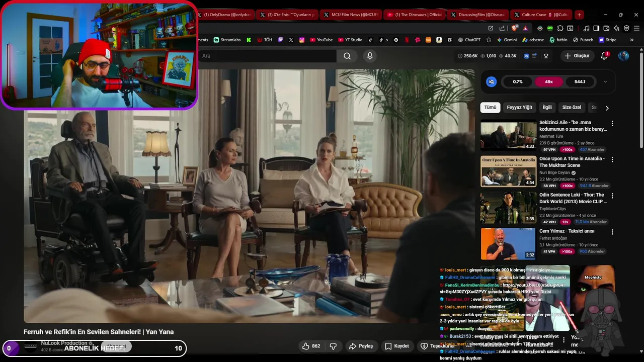The height and width of the screenshot is (362, 644).
Task: Open Odin Sentence Loki video thumbnail
Action: click(508, 208)
